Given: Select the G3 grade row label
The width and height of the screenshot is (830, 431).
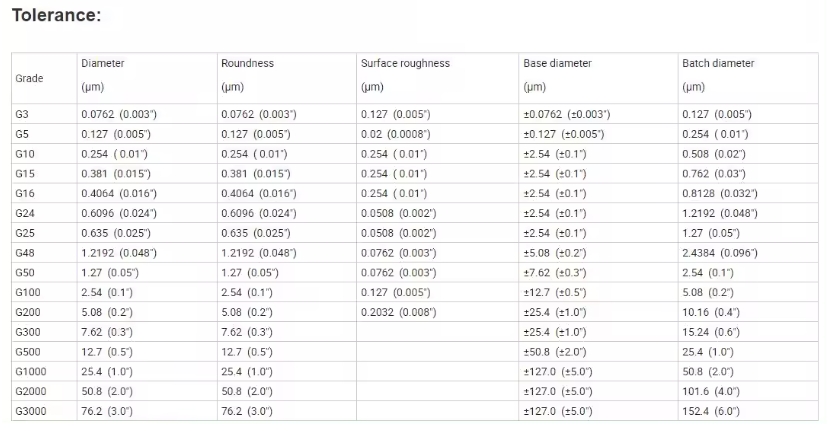Looking at the screenshot, I should click(22, 114).
